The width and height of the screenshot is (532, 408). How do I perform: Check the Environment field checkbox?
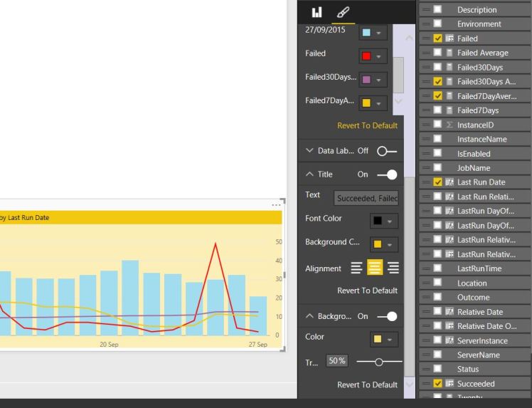[x=438, y=24]
